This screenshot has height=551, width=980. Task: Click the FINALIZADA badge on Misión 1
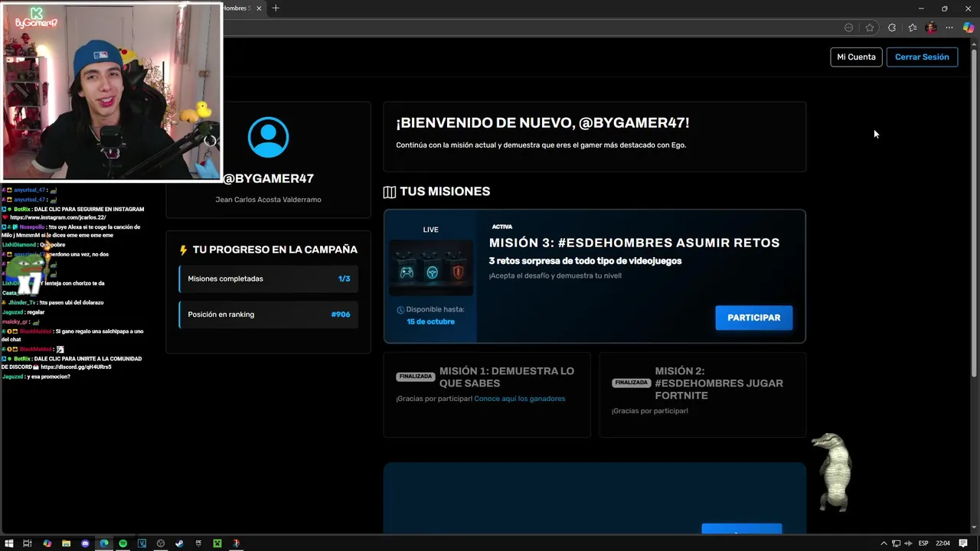point(416,377)
